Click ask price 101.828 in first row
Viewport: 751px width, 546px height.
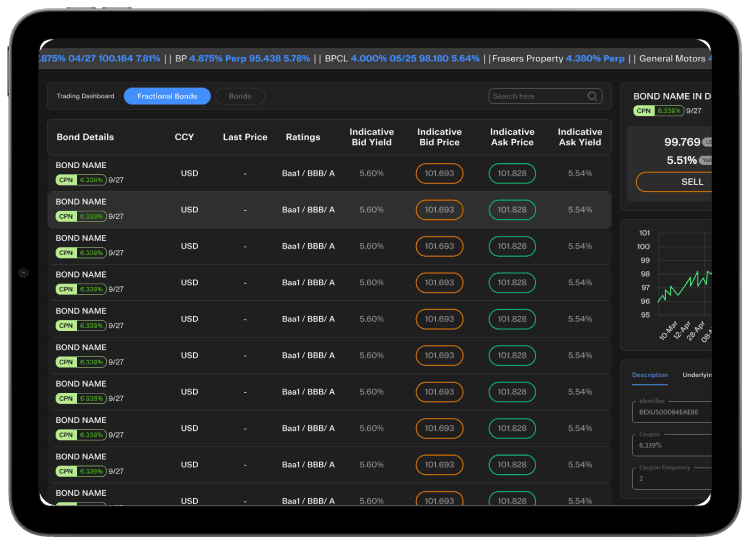pyautogui.click(x=512, y=173)
